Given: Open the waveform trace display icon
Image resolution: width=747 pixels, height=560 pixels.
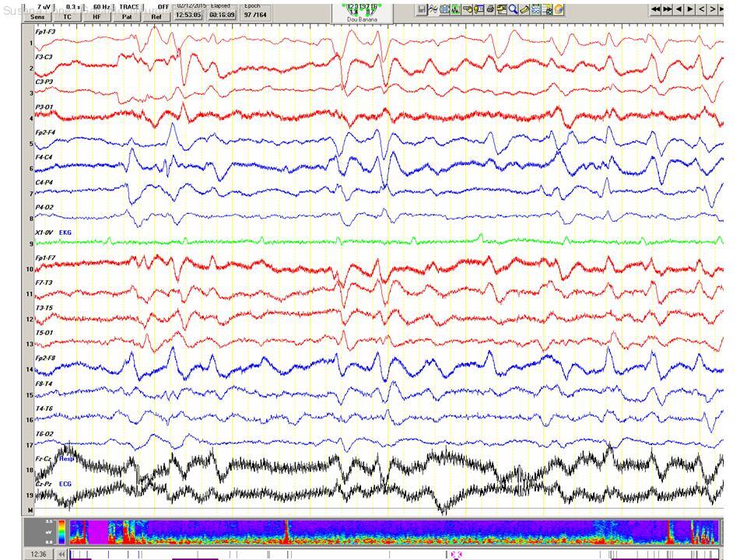Looking at the screenshot, I should click(433, 10).
